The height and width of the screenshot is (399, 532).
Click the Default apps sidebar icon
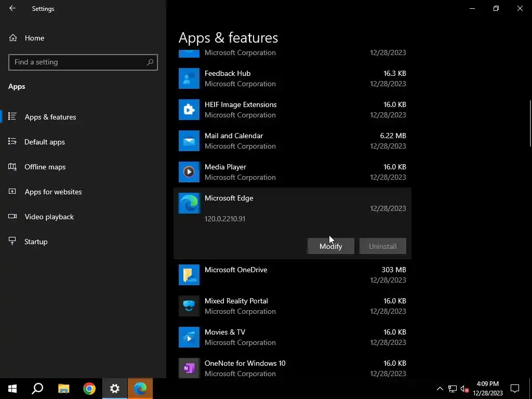click(12, 142)
